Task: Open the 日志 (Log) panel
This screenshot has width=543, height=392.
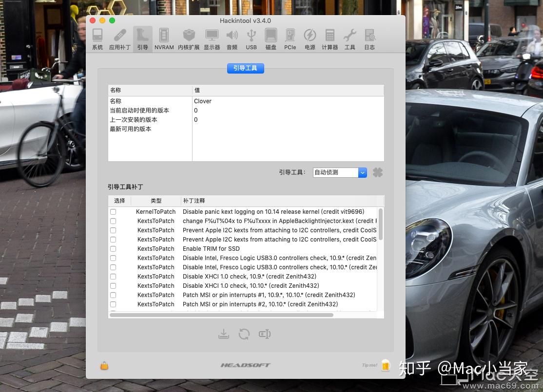Action: (369, 38)
